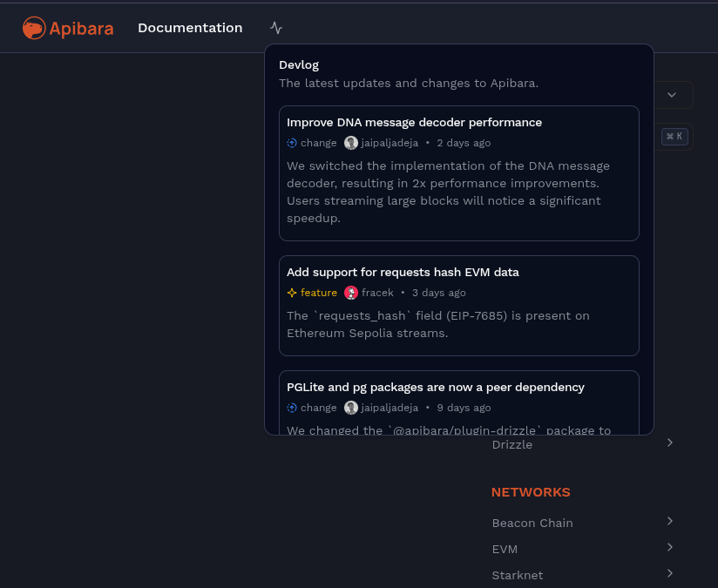Click 'The latest updates and changes to Apibara.'
This screenshot has height=588, width=718.
tap(409, 84)
